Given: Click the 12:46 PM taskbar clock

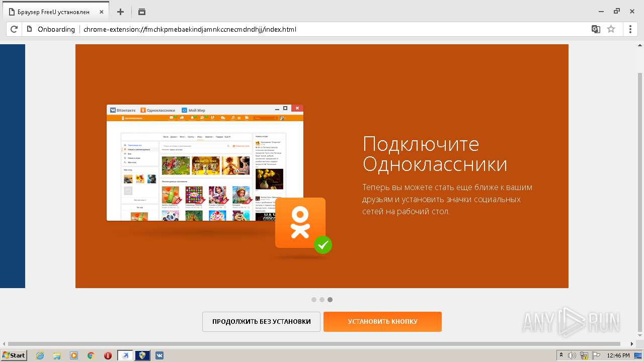Looking at the screenshot, I should tap(618, 355).
